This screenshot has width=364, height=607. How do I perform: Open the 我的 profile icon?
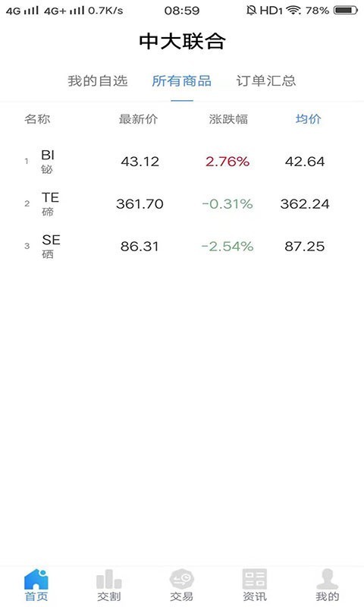click(x=328, y=579)
